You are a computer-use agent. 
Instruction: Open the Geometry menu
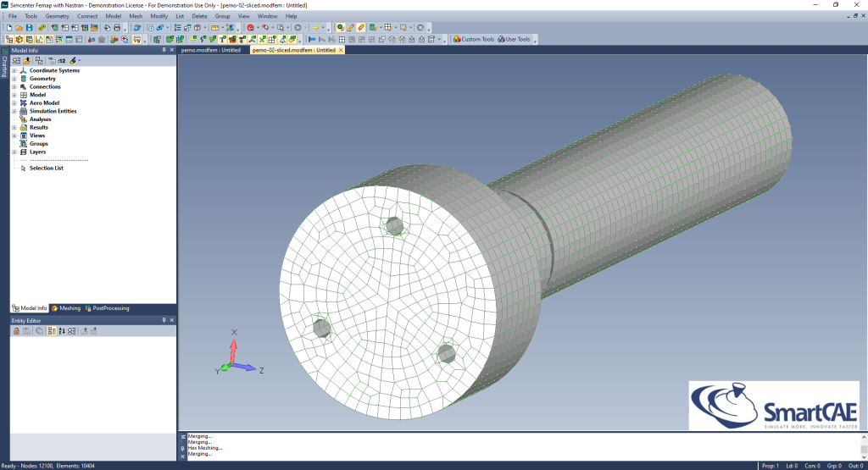(57, 16)
